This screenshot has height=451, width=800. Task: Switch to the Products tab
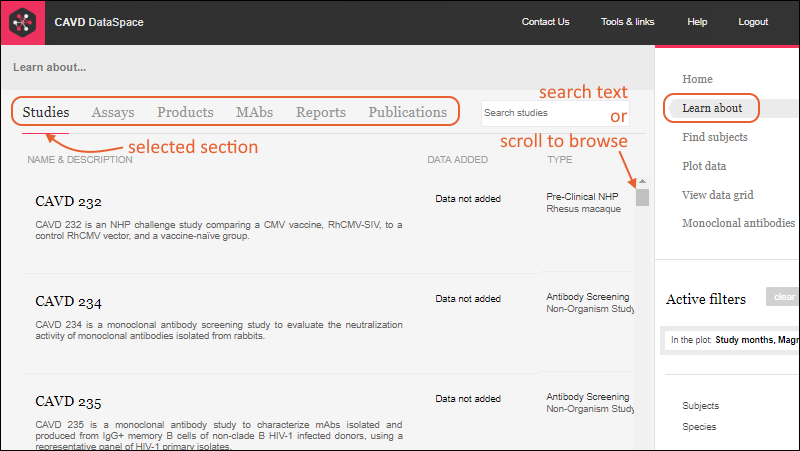(x=185, y=112)
